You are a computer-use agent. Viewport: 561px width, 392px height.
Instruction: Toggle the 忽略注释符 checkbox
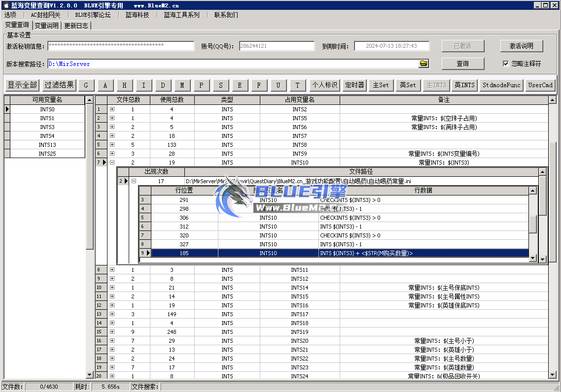point(506,64)
